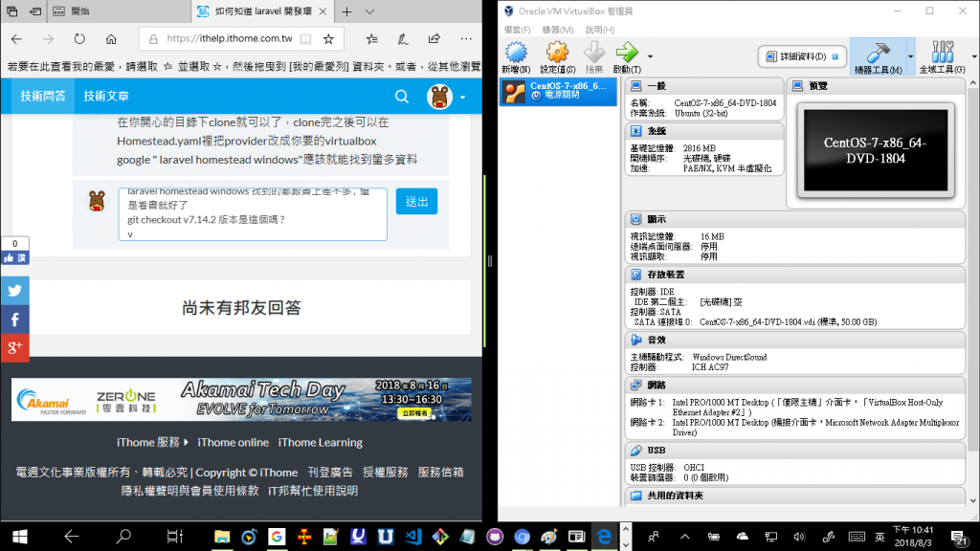Share on Google+ side icon
The height and width of the screenshot is (551, 980).
(15, 347)
